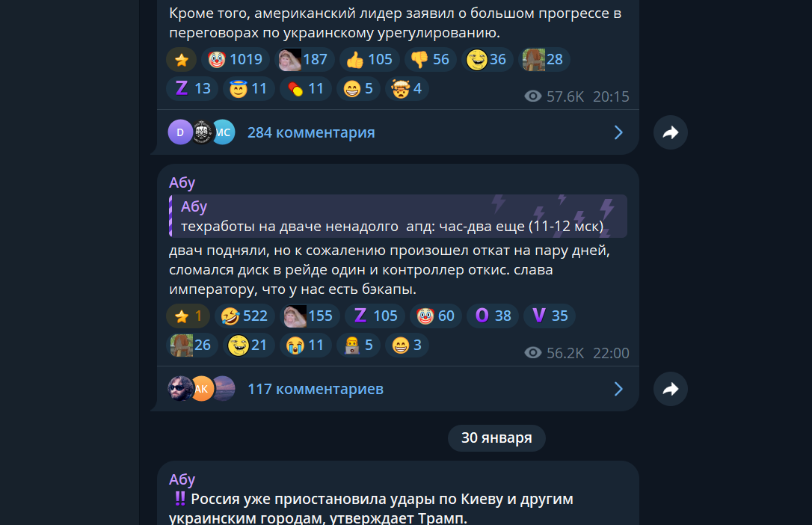Viewport: 812px width, 525px height.
Task: Open Абу author name on second post
Action: tap(182, 182)
